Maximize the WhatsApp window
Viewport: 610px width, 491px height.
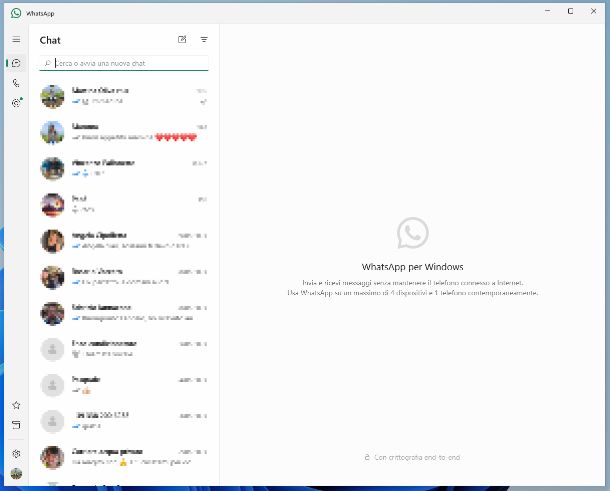(570, 11)
